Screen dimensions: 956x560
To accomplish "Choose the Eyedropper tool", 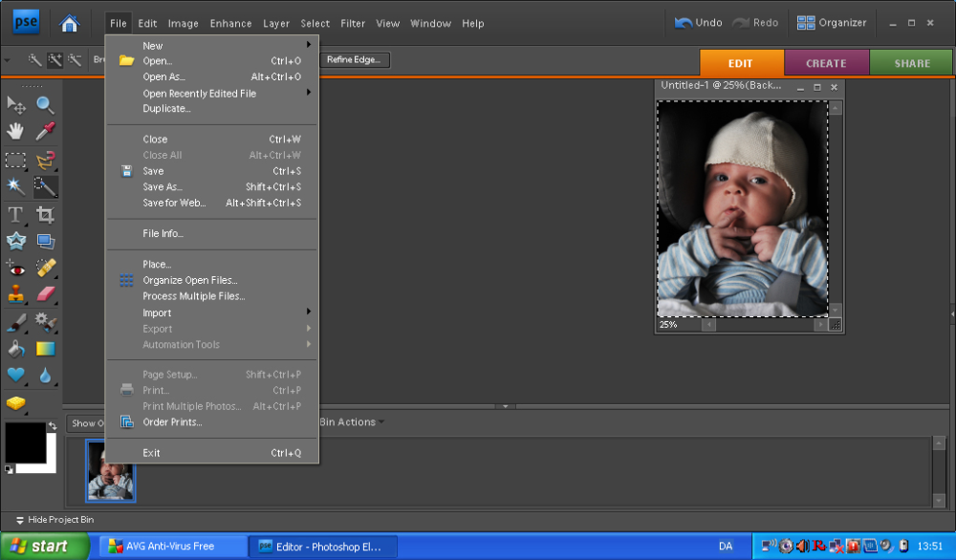I will click(x=45, y=132).
